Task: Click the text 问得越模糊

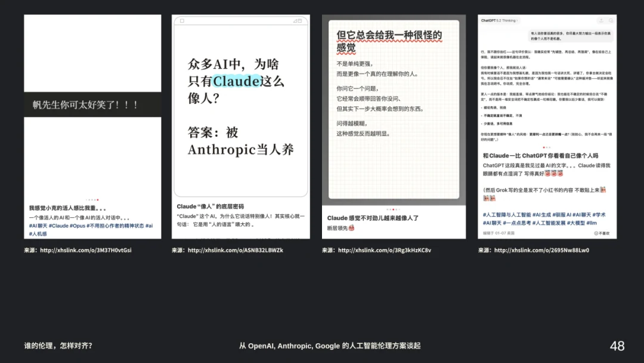Action: (352, 124)
